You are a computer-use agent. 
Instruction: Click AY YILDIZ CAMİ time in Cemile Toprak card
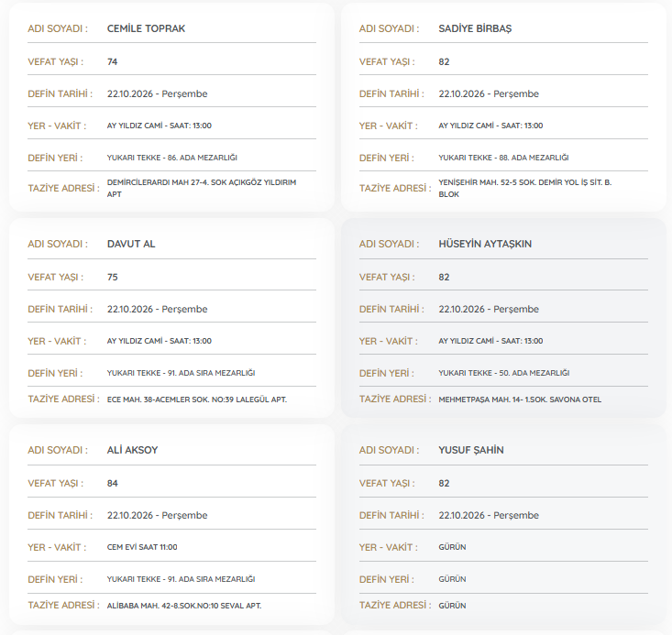point(160,126)
